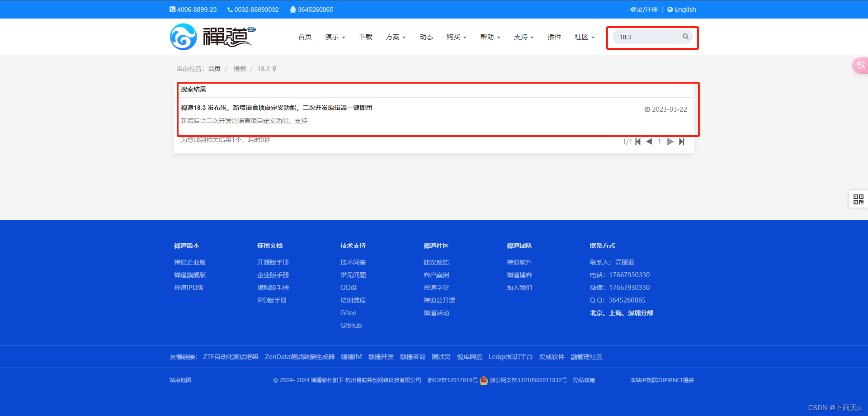Go to previous results page arrow
Image resolution: width=868 pixels, height=416 pixels.
coord(649,142)
